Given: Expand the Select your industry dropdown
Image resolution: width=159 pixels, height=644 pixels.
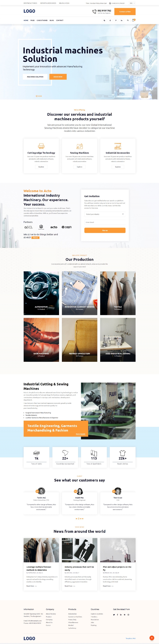Looking at the screenshot, I should pos(105,214).
